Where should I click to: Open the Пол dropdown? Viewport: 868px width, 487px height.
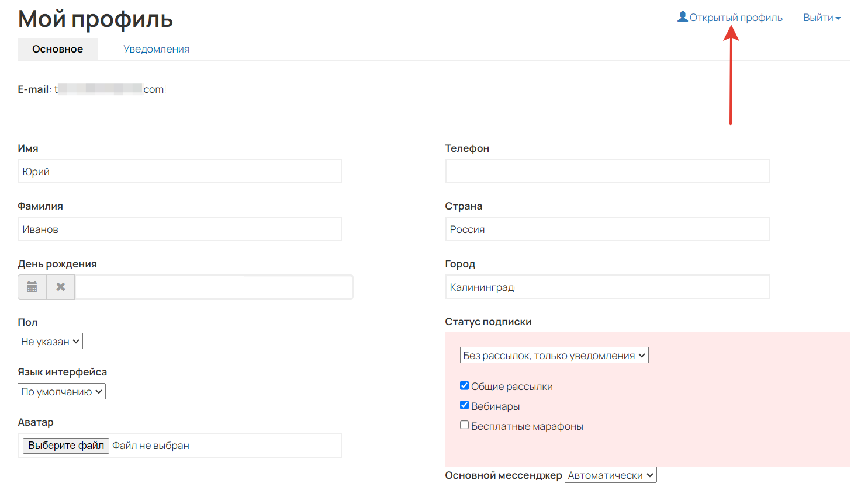[50, 342]
